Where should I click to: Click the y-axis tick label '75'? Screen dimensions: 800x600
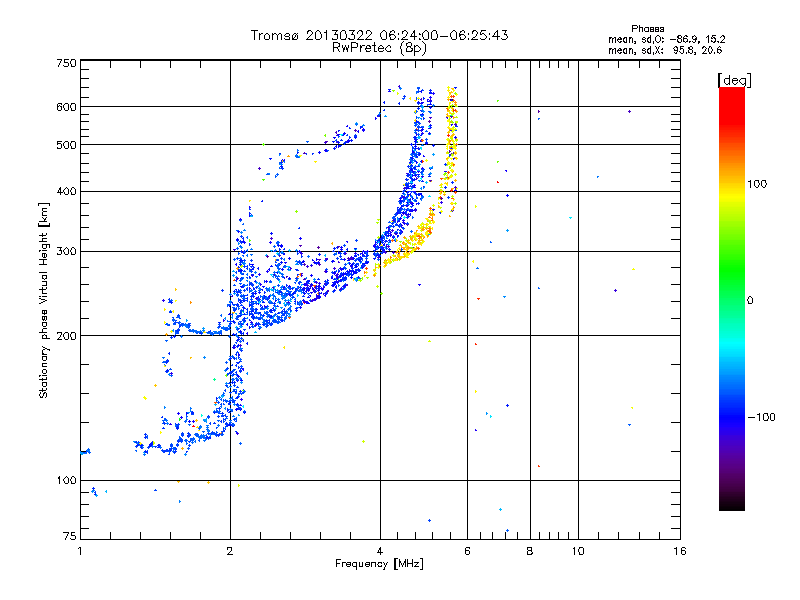coord(70,536)
